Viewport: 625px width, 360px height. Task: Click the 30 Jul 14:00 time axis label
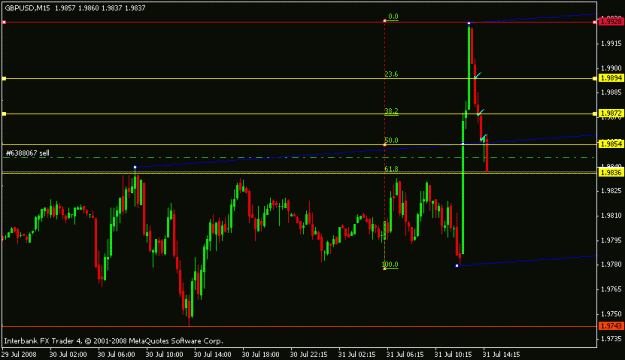[x=212, y=354]
